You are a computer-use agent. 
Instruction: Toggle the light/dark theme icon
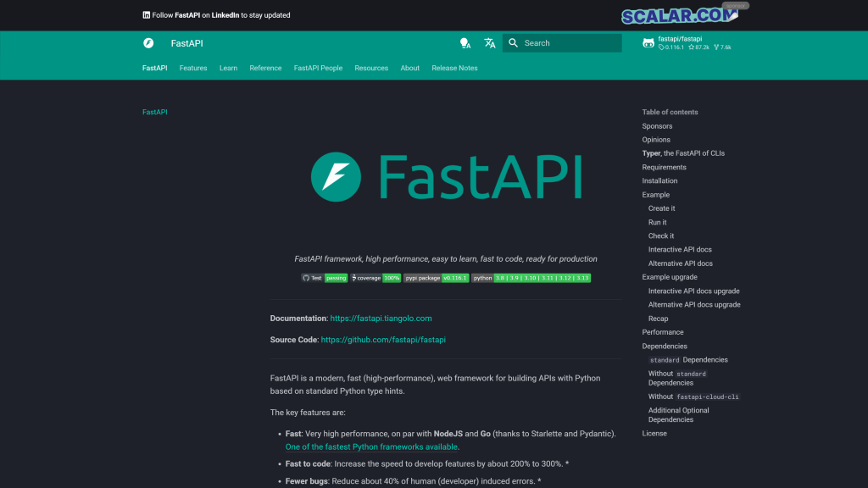[465, 43]
